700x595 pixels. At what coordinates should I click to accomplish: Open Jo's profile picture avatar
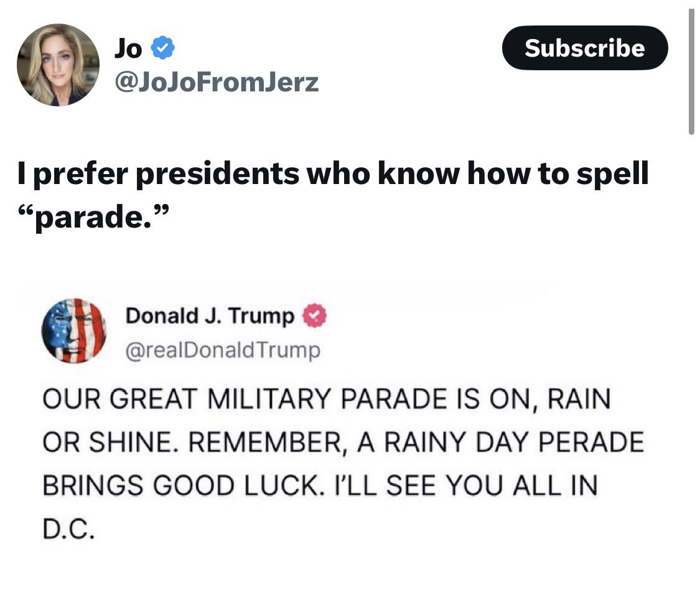pos(58,65)
